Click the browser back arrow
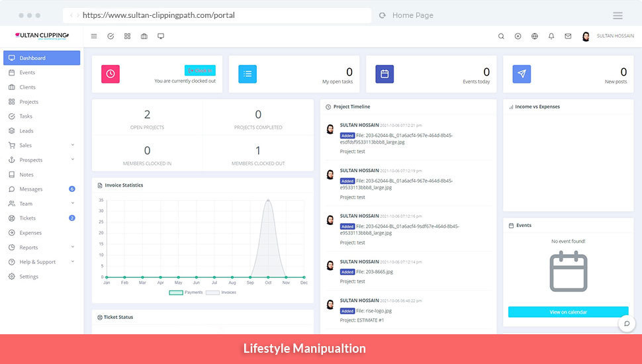 click(x=71, y=16)
